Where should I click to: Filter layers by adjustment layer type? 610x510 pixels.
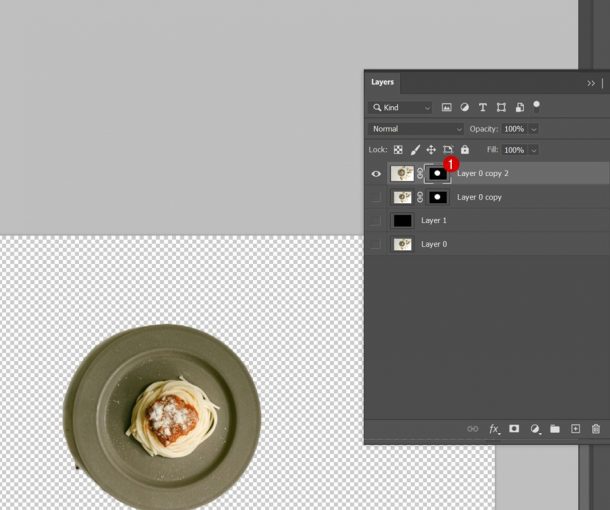click(465, 107)
